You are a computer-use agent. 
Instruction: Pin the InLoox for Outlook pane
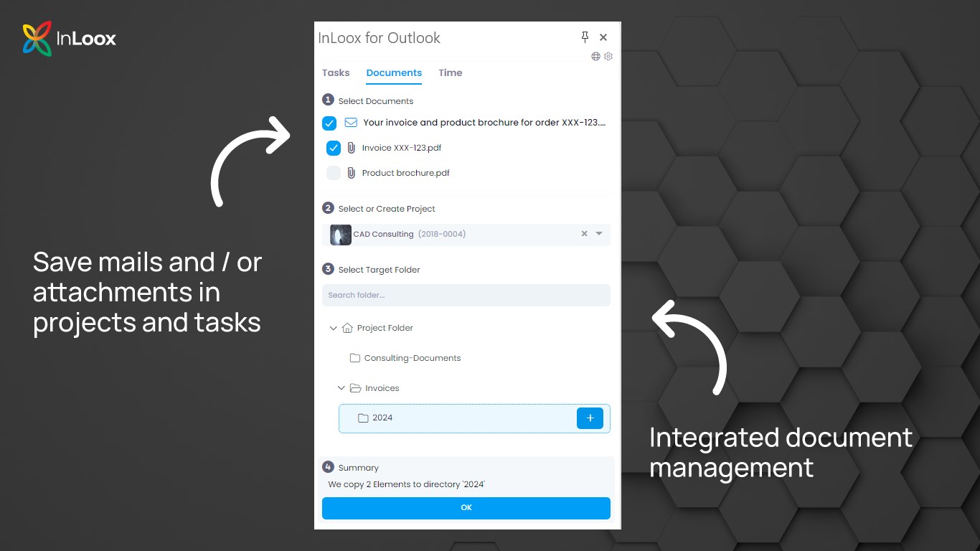[x=585, y=37]
